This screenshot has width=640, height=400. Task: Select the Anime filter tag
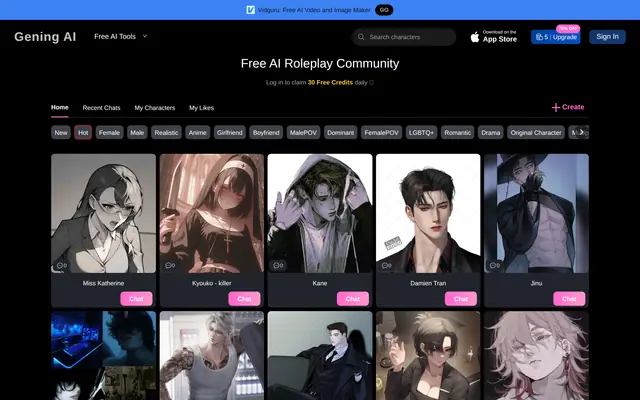click(x=198, y=132)
